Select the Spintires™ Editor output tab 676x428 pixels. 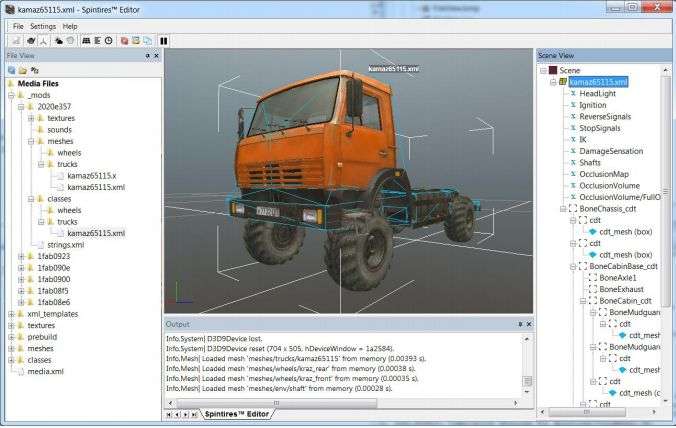(235, 414)
